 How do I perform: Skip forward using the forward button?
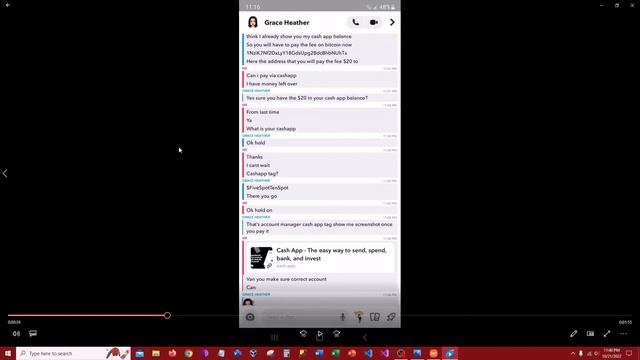(336, 334)
